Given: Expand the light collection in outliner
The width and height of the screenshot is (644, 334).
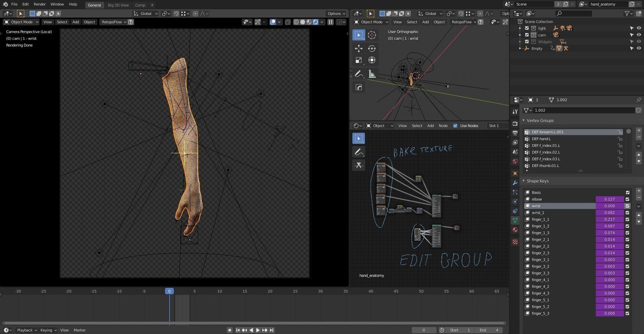Looking at the screenshot, I should [520, 28].
